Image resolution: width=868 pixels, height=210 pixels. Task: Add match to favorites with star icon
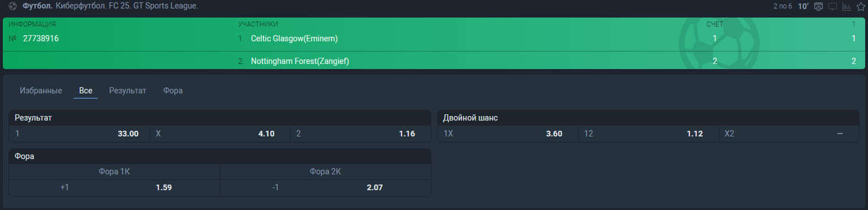click(x=861, y=7)
